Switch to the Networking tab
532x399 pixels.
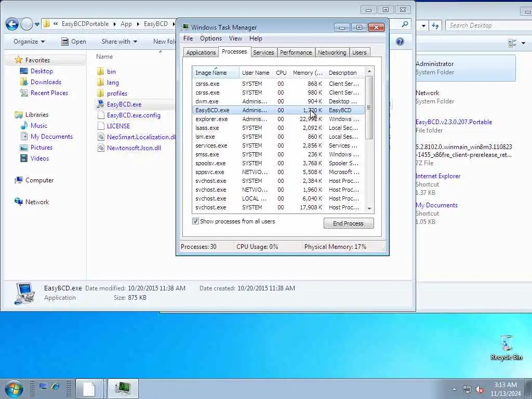(x=332, y=52)
